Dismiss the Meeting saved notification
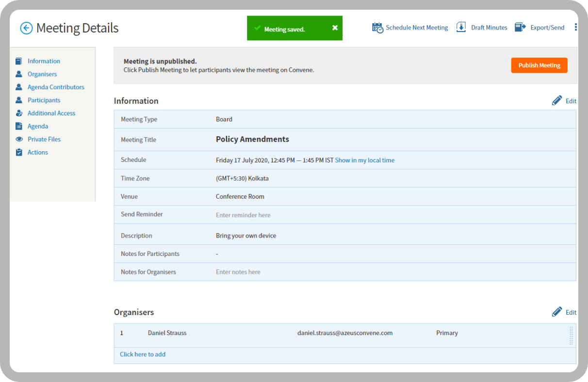Image resolution: width=588 pixels, height=382 pixels. click(335, 28)
